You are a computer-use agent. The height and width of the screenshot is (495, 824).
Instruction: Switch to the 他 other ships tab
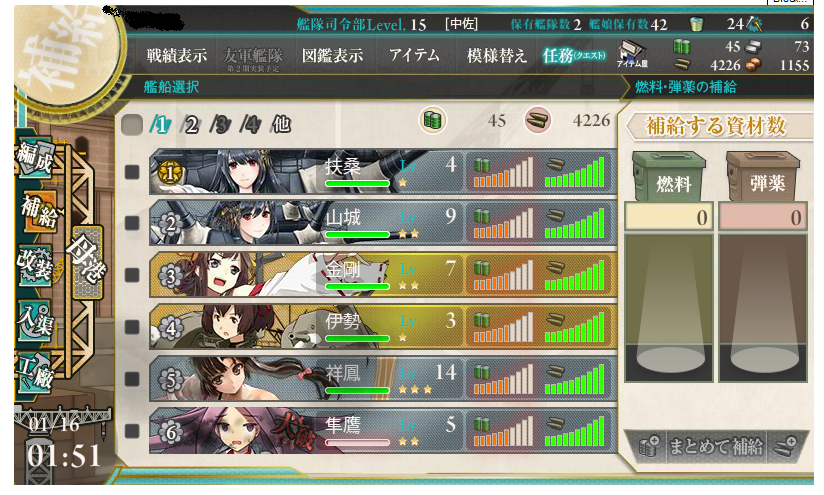281,125
